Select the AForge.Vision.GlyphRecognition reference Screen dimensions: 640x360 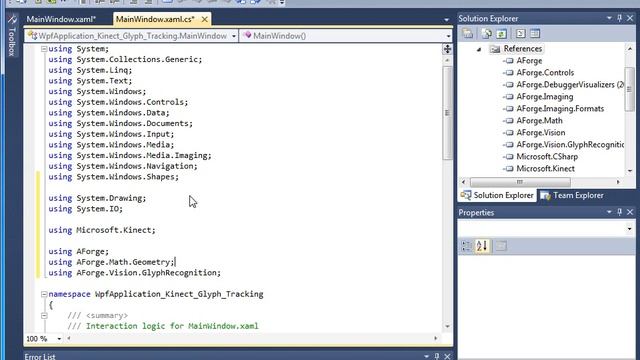coord(570,144)
